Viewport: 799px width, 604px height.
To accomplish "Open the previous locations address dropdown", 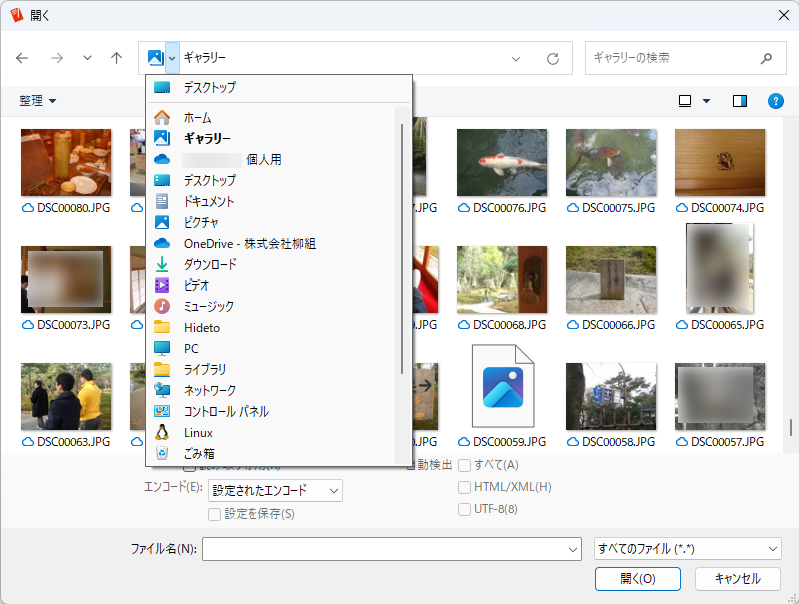I will [x=516, y=59].
